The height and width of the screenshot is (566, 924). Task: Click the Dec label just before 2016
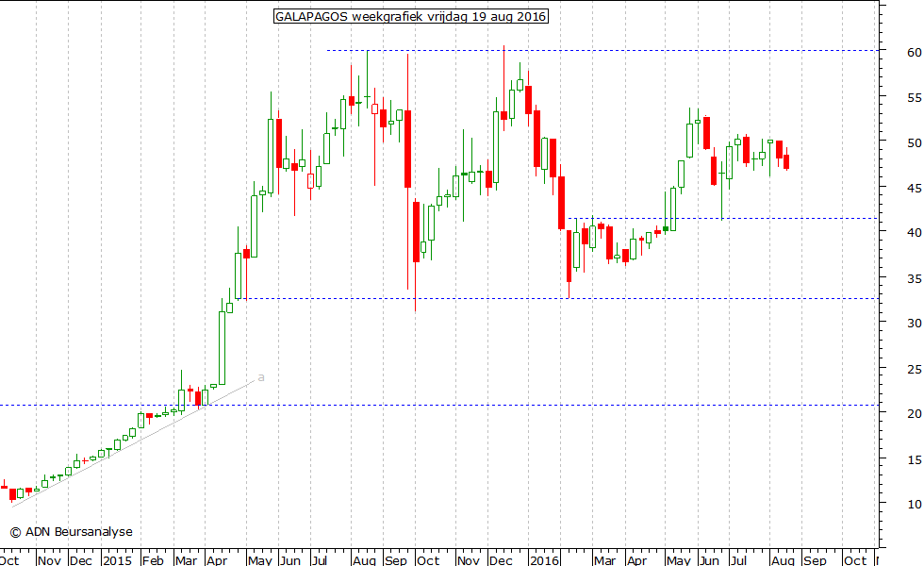click(x=501, y=559)
